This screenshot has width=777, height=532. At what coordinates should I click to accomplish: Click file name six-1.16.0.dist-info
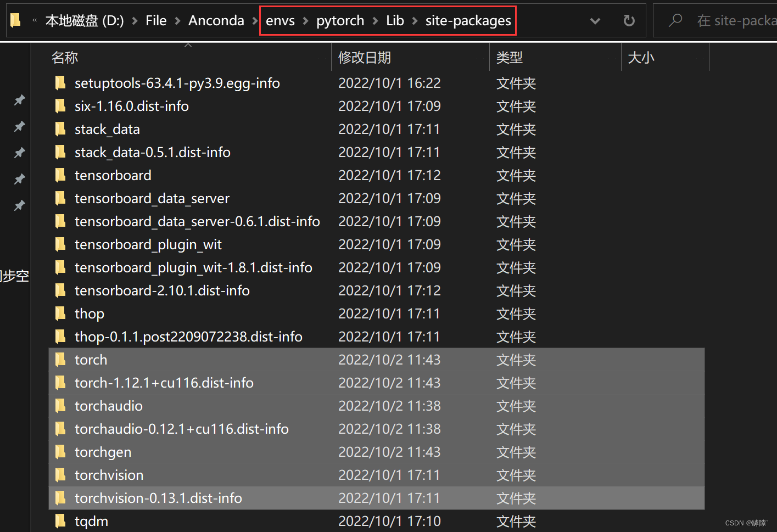[132, 106]
